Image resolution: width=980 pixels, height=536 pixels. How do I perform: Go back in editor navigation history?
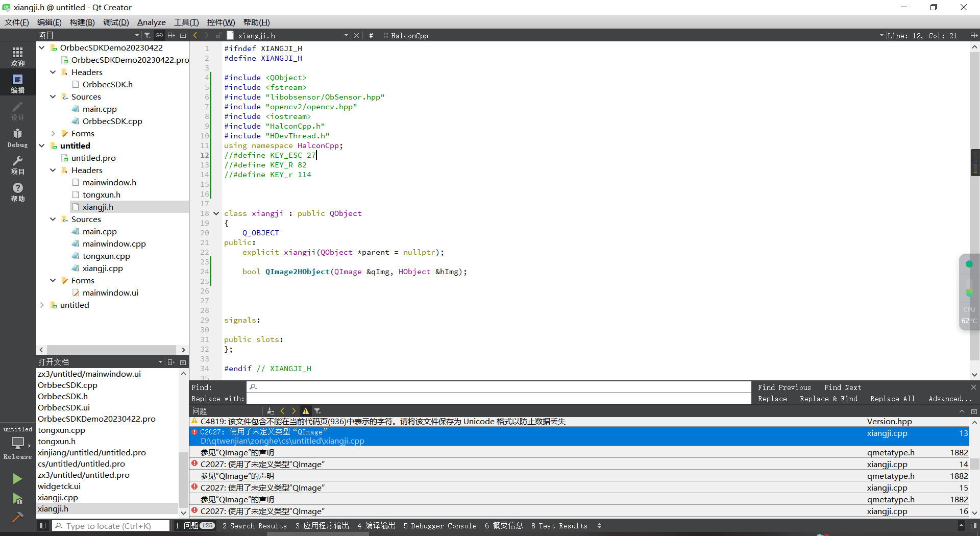coord(195,35)
